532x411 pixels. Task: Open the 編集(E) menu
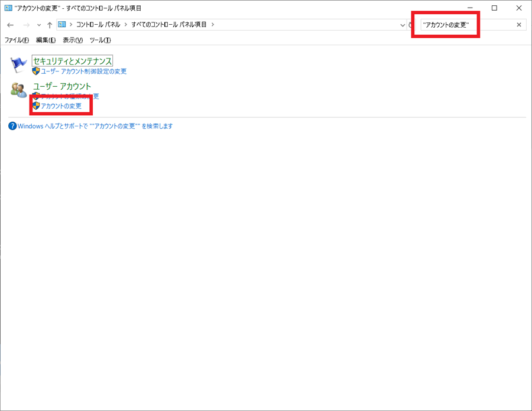(46, 40)
